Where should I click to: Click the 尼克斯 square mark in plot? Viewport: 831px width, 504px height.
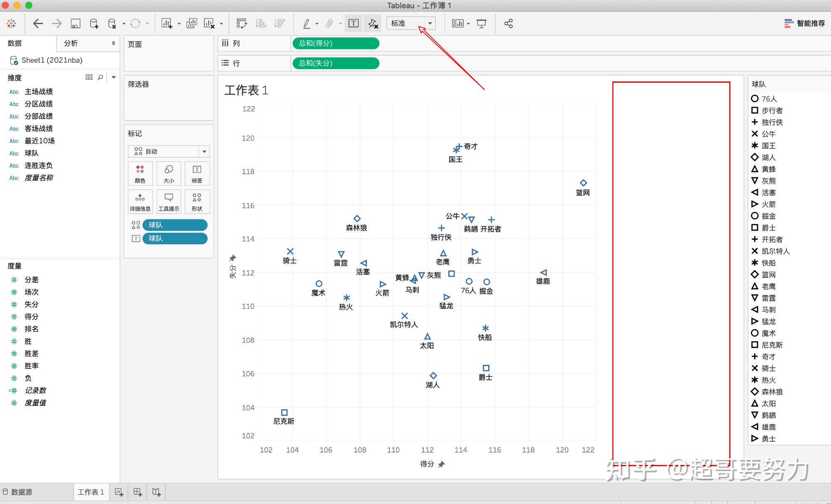click(284, 413)
